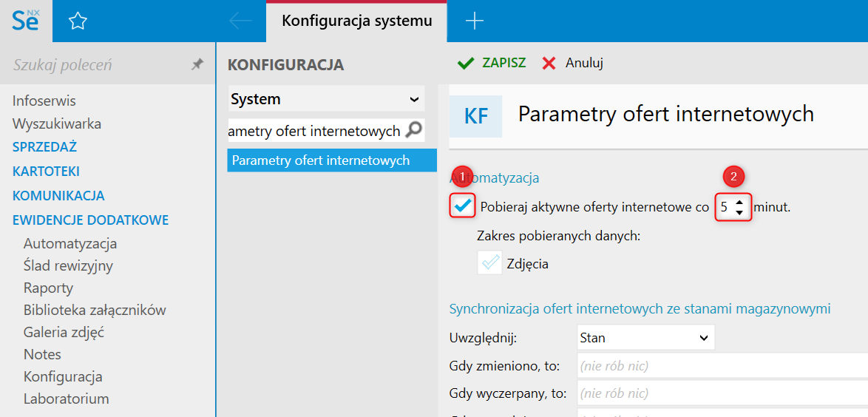The image size is (868, 417).
Task: Open the 'Gdy zmieniono, to' field
Action: point(722,365)
